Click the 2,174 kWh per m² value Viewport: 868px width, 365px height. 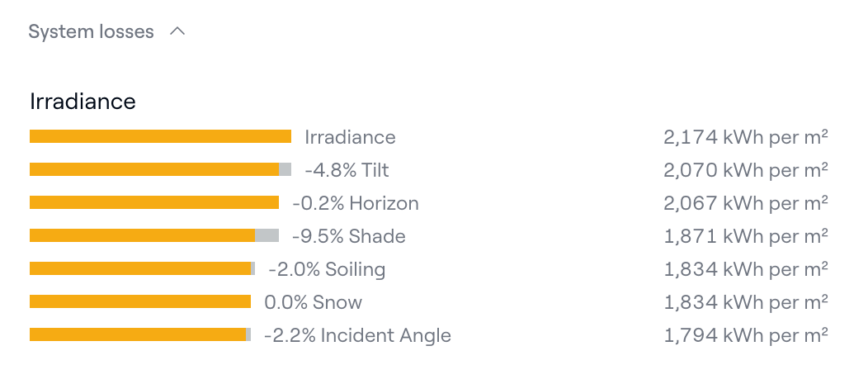tap(745, 137)
